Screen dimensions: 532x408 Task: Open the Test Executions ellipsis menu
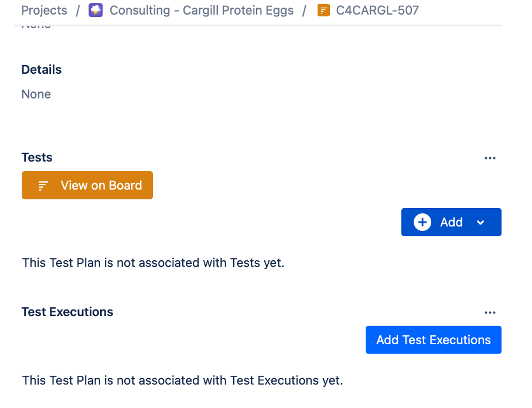pyautogui.click(x=490, y=312)
